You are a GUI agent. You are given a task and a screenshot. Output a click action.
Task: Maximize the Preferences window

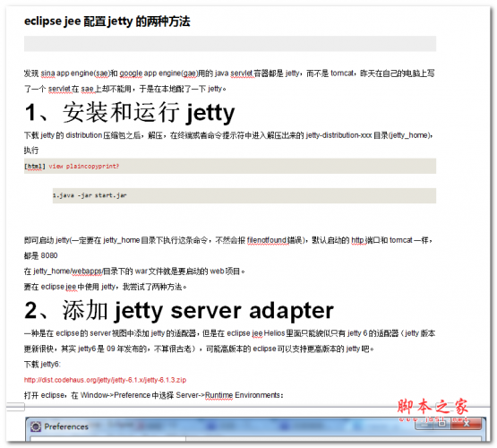click(442, 423)
